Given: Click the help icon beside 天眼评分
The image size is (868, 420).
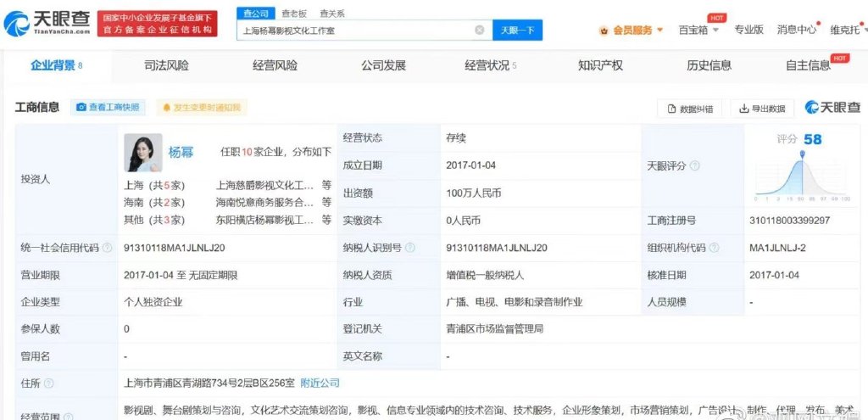Looking at the screenshot, I should point(695,165).
